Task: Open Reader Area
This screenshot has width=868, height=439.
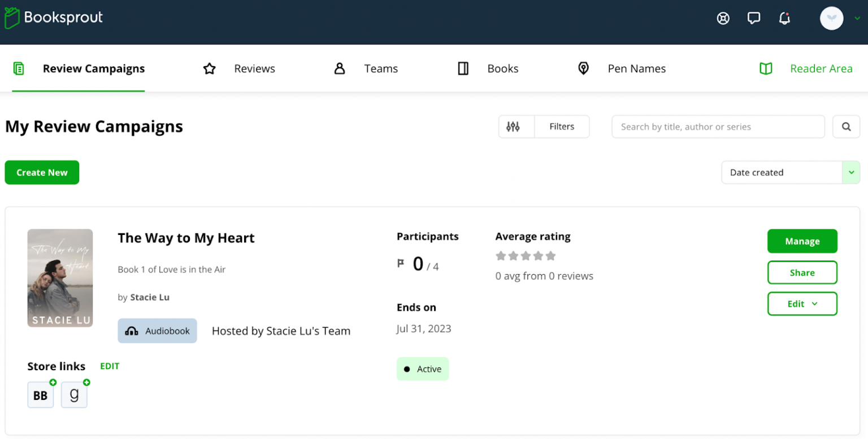Action: point(821,68)
